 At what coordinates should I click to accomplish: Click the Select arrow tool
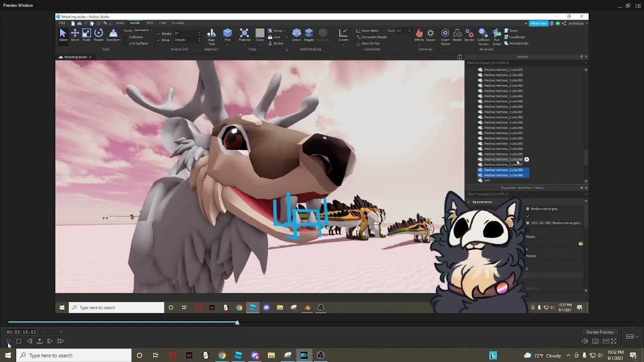[63, 35]
